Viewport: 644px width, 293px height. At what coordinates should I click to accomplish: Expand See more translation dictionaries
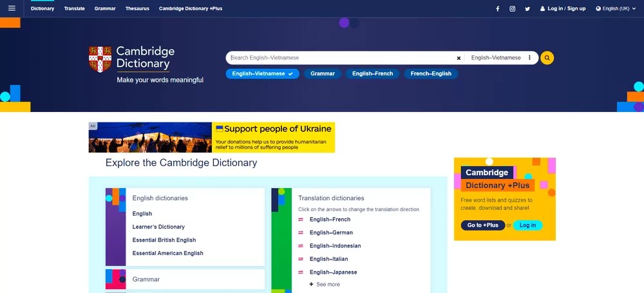click(x=325, y=284)
